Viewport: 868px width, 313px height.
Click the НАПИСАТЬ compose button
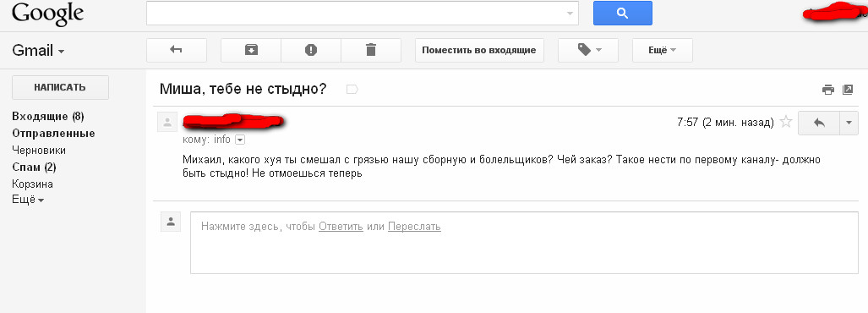click(60, 87)
